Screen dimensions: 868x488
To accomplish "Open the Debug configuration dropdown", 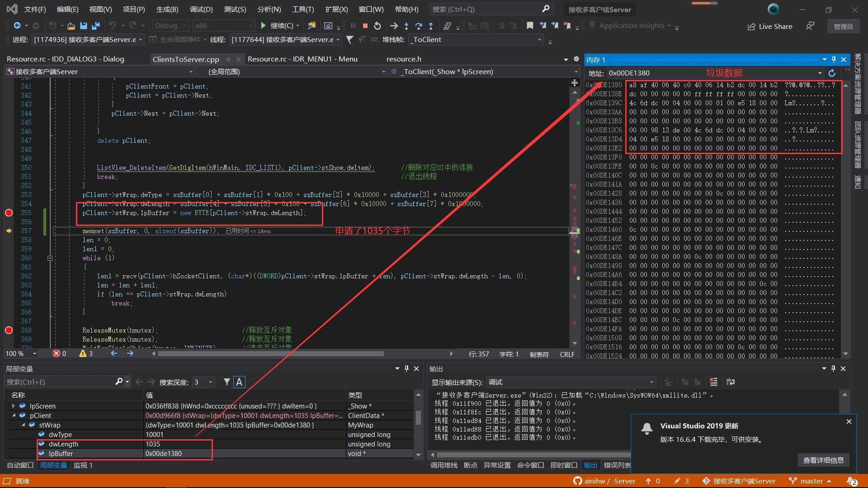I will (x=170, y=26).
